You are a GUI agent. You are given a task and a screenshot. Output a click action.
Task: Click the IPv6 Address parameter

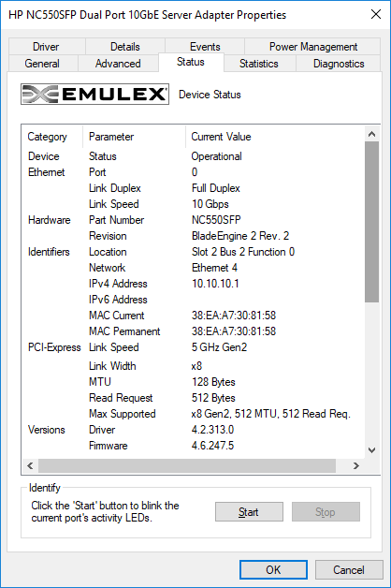click(118, 300)
